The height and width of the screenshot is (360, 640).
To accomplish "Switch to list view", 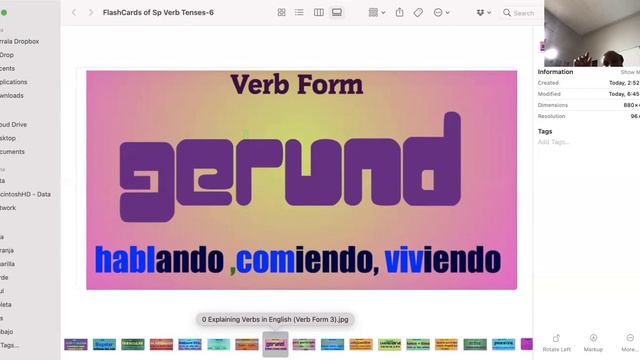I will [299, 13].
